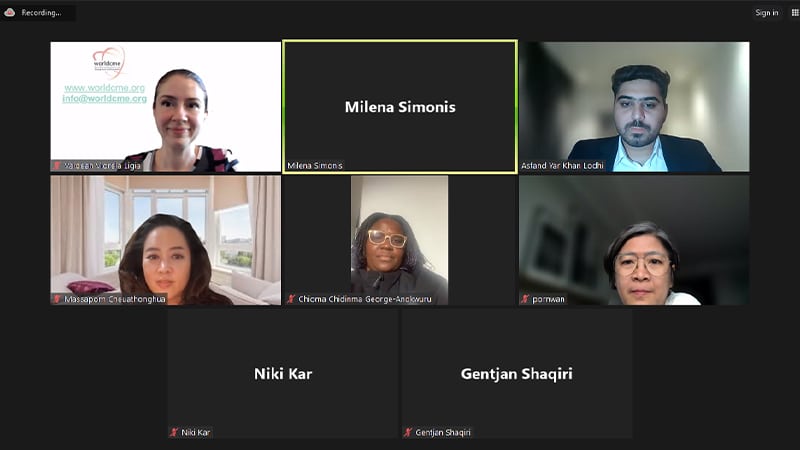Click muted mic icon on Gentjan Shaqiri's name label
This screenshot has width=800, height=450.
[x=408, y=432]
